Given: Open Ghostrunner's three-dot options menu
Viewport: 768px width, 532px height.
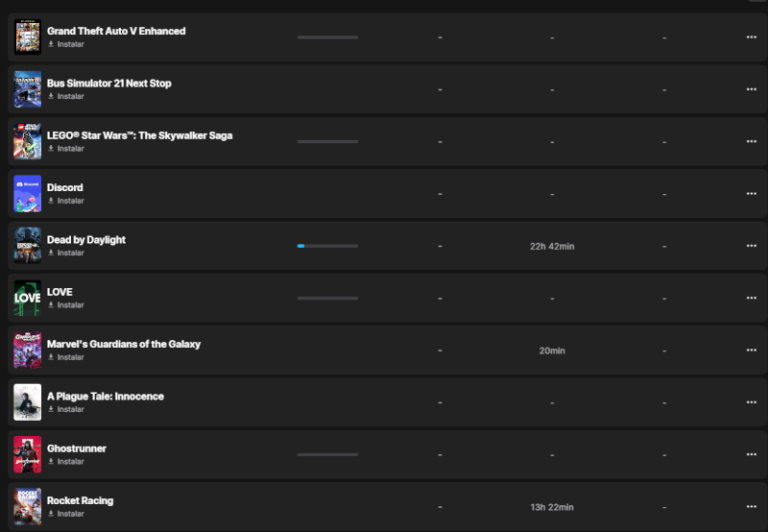Looking at the screenshot, I should pyautogui.click(x=751, y=454).
